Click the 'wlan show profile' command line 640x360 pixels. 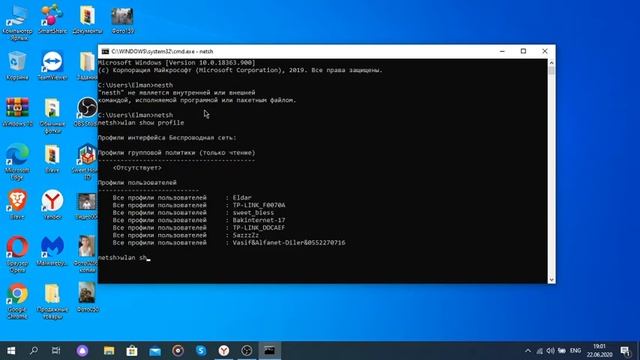tap(141, 122)
